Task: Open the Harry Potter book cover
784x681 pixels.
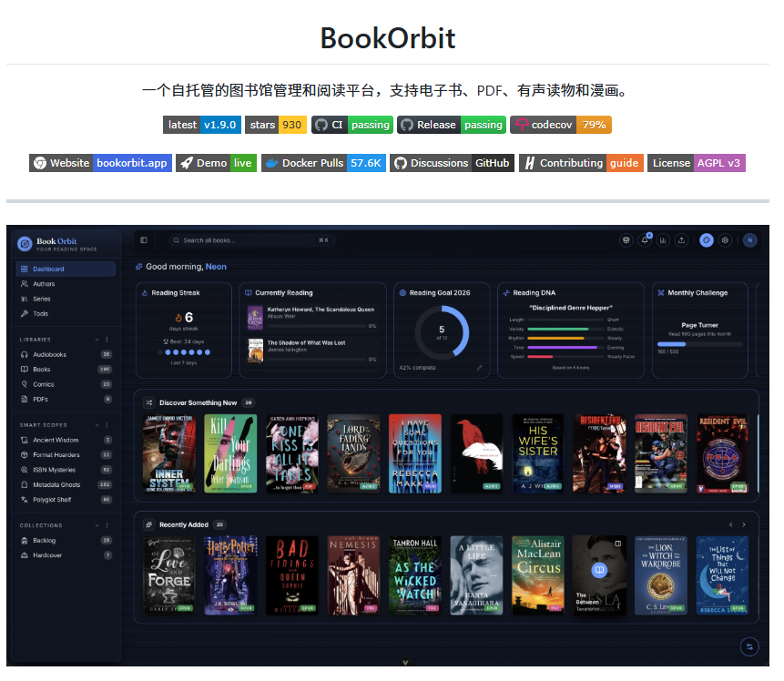Action: [230, 575]
